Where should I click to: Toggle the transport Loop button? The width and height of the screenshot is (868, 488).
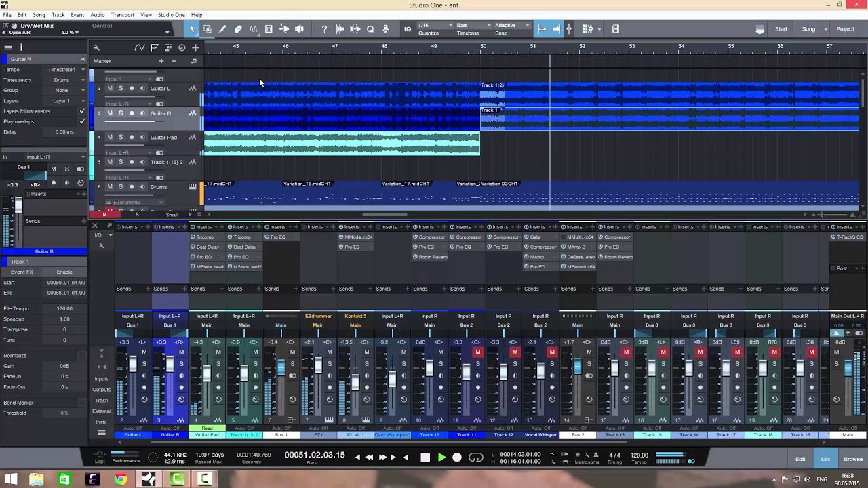[x=476, y=457]
